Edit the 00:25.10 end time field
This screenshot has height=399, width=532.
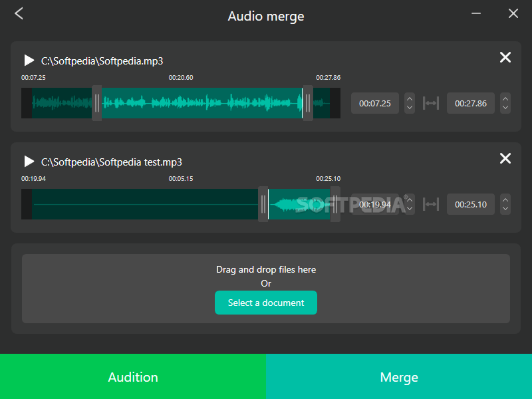(471, 204)
